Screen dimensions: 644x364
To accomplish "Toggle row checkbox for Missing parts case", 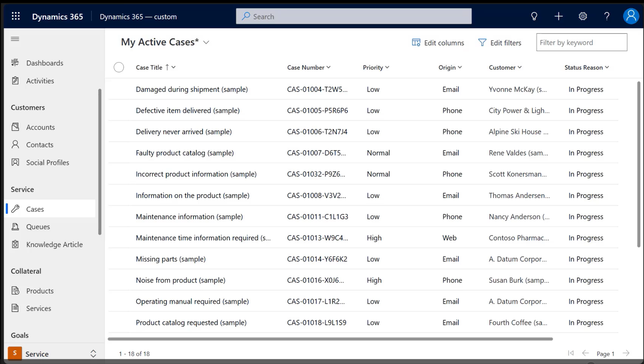I will (119, 259).
